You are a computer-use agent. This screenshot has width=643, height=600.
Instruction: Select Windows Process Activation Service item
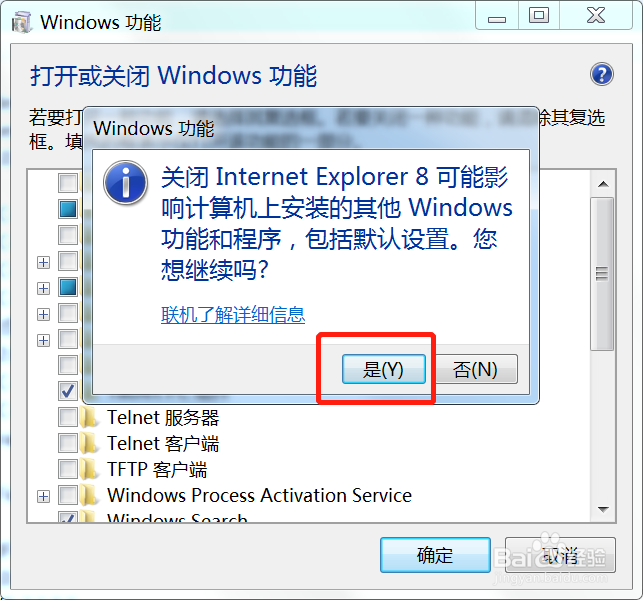(x=259, y=495)
